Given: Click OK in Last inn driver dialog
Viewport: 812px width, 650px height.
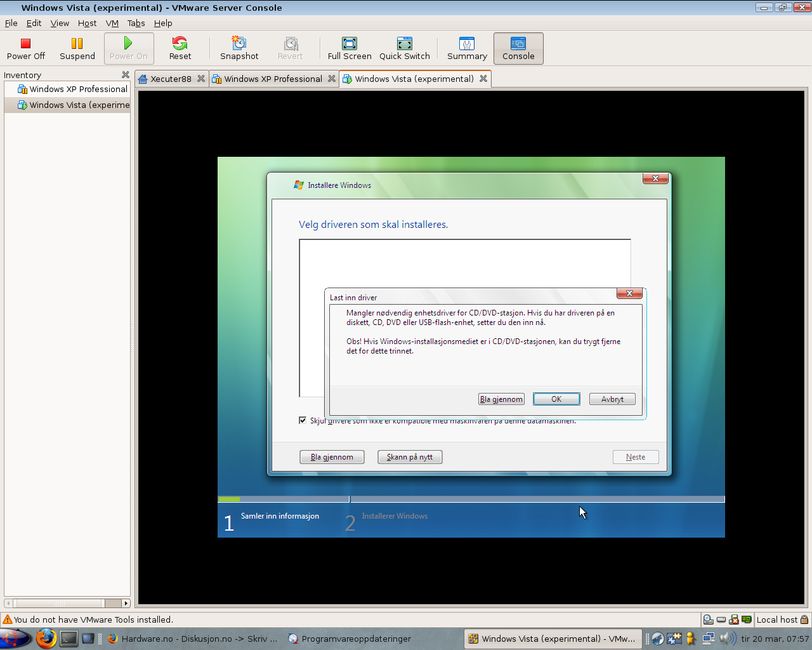Looking at the screenshot, I should tap(556, 399).
